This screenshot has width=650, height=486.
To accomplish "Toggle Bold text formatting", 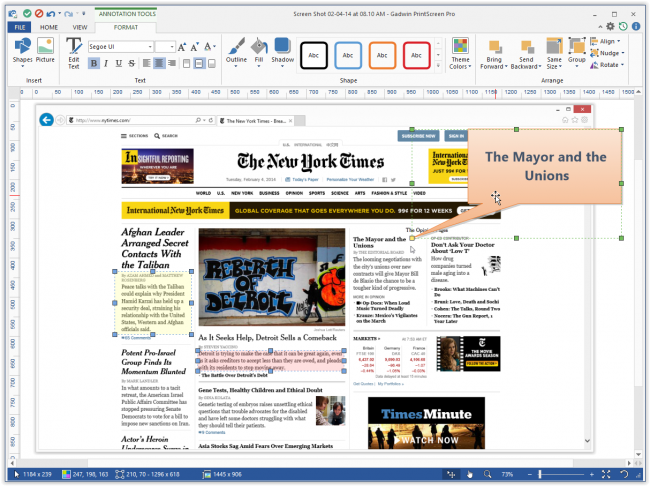I will tap(93, 63).
